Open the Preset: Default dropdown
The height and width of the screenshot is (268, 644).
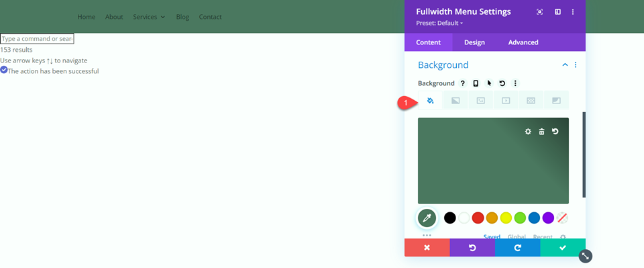pos(439,23)
